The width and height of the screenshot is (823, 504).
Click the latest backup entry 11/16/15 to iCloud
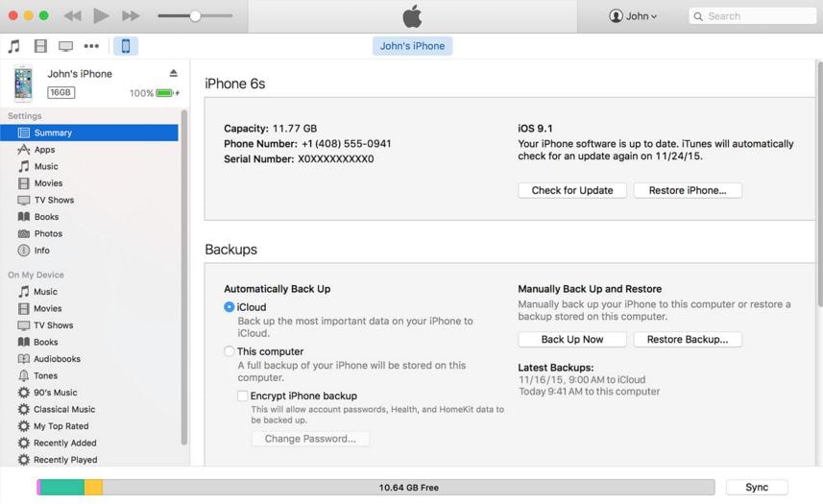click(x=582, y=379)
